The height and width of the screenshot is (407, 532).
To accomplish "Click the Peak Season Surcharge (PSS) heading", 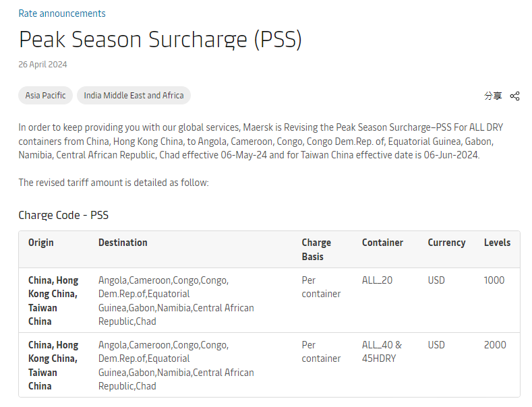I will pos(160,39).
